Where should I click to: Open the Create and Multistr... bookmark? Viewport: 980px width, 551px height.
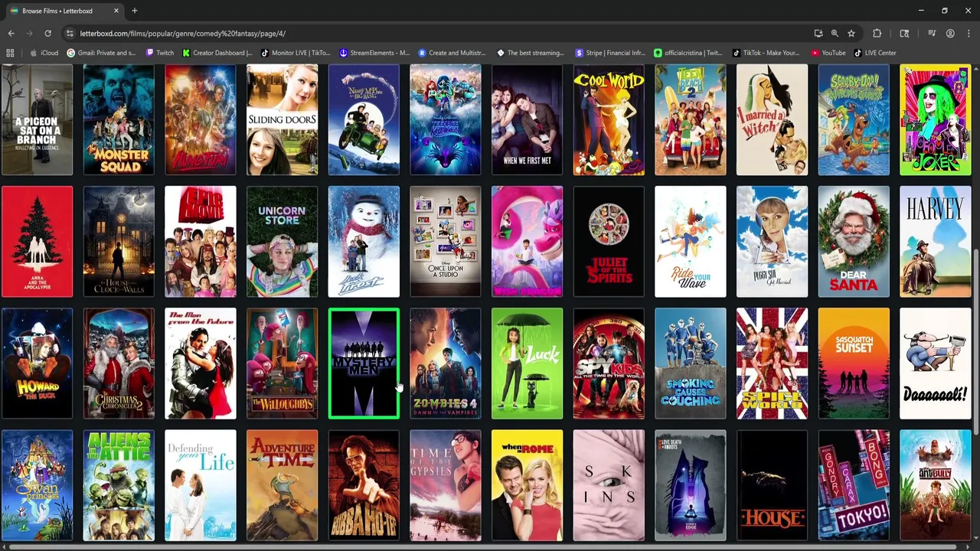(x=452, y=53)
